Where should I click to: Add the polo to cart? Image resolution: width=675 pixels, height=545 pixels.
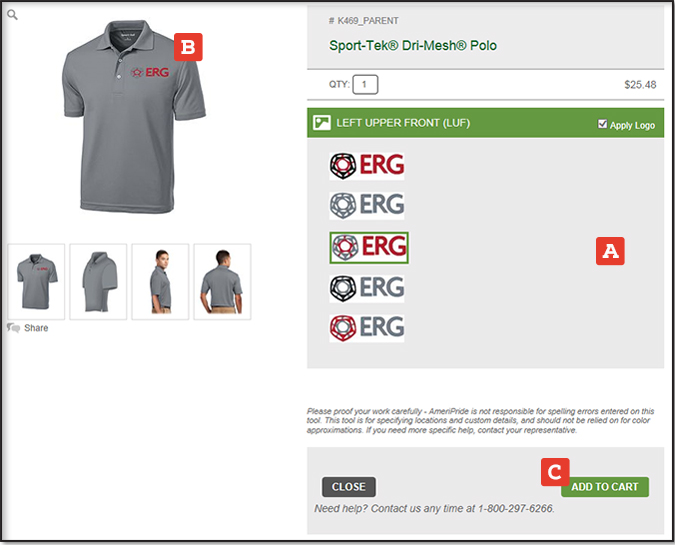click(x=604, y=487)
